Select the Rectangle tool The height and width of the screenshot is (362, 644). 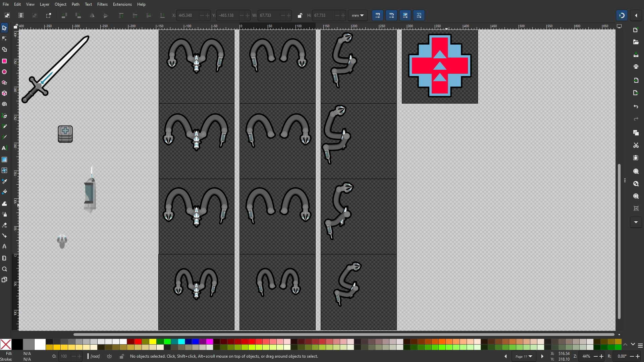click(4, 61)
